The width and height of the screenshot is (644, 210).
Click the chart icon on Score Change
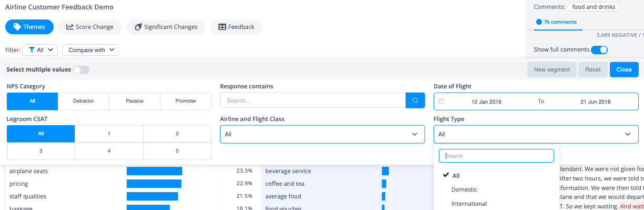click(69, 27)
